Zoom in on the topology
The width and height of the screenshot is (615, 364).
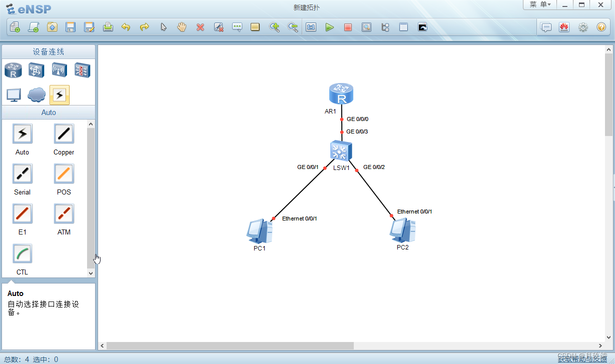coord(274,27)
